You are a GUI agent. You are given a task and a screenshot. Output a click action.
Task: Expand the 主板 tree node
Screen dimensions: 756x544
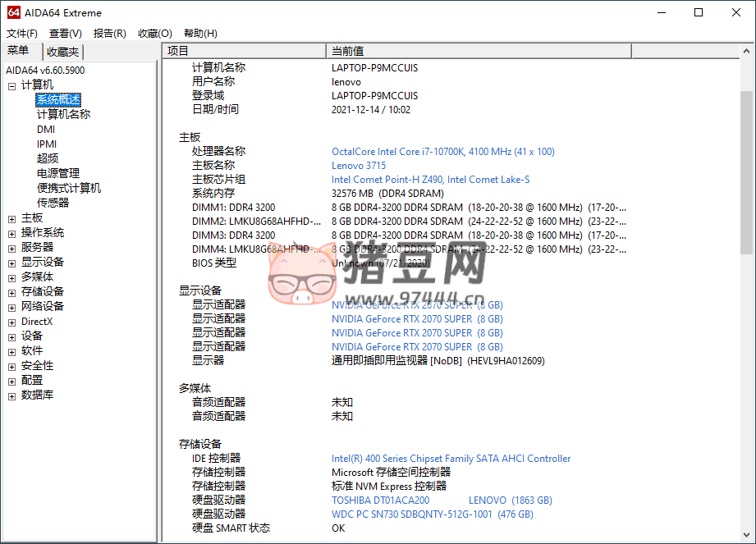[11, 218]
